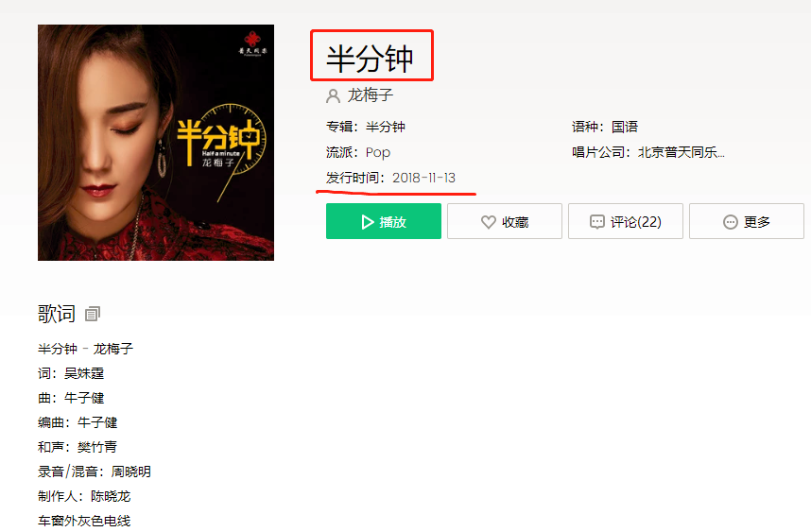
Task: Click the green 播放 play button
Action: (x=383, y=221)
